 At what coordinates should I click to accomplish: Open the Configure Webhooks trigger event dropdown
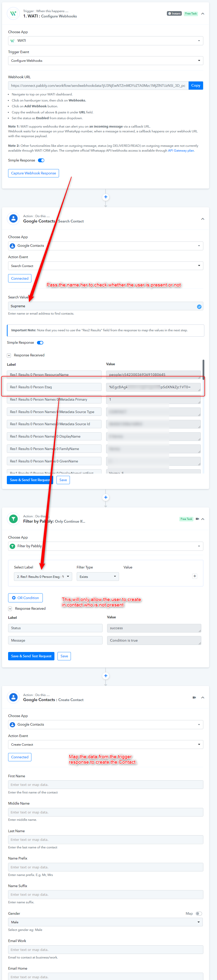pos(105,60)
